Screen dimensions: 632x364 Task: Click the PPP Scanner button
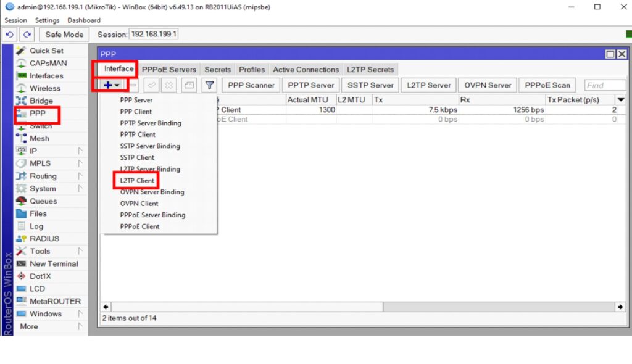point(251,85)
